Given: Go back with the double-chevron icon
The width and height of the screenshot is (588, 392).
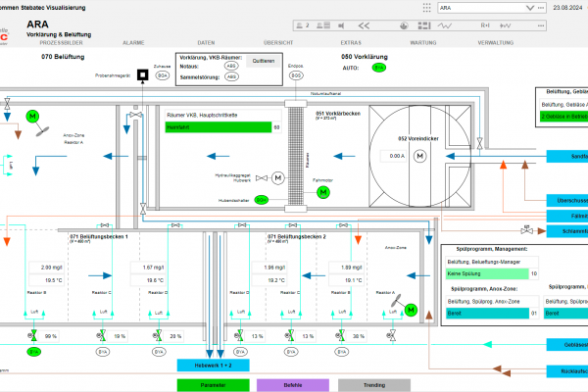Looking at the screenshot, I should pos(364,25).
